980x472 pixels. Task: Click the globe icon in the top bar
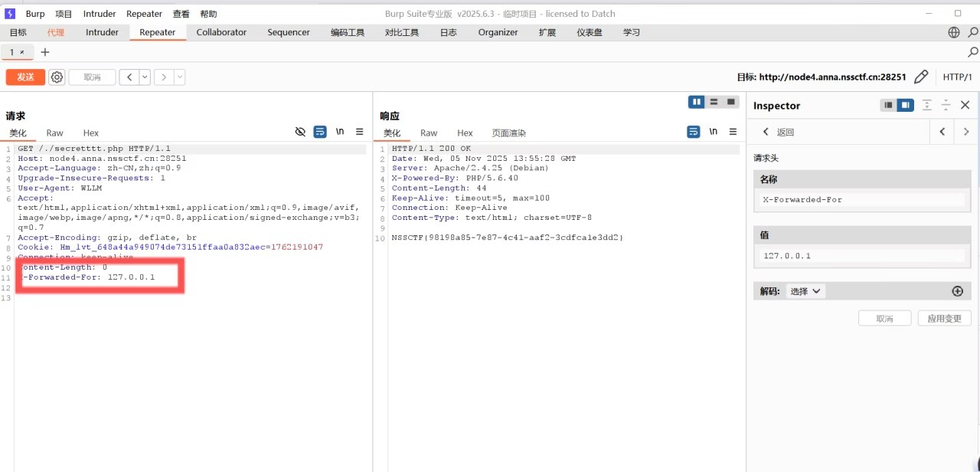pos(954,32)
